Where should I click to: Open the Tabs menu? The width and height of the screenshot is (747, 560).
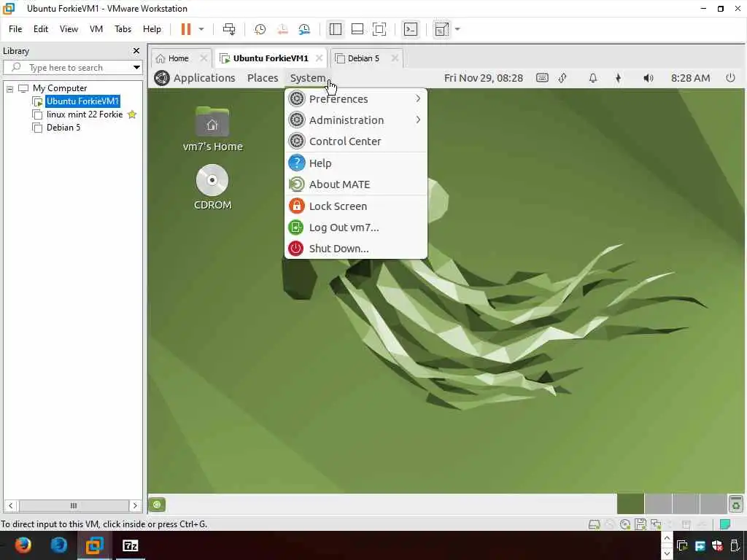click(x=123, y=29)
